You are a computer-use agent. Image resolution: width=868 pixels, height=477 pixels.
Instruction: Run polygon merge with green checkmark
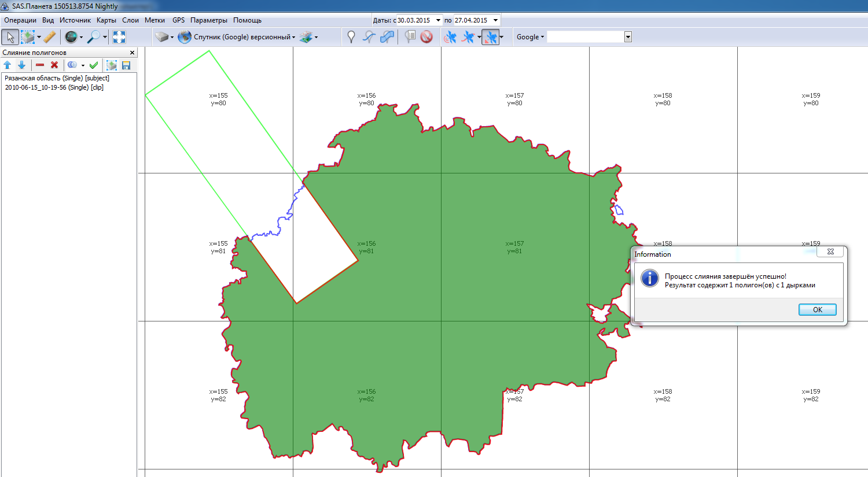(x=94, y=65)
